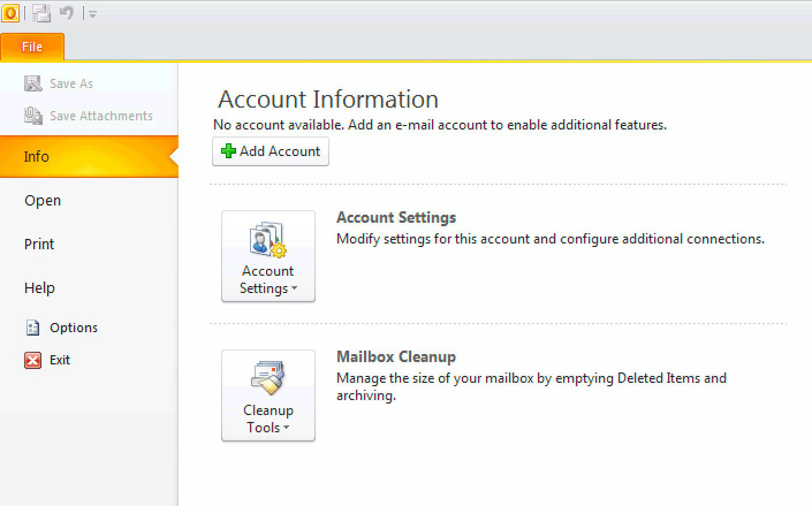Open the Help section
The image size is (812, 506).
pyautogui.click(x=40, y=288)
